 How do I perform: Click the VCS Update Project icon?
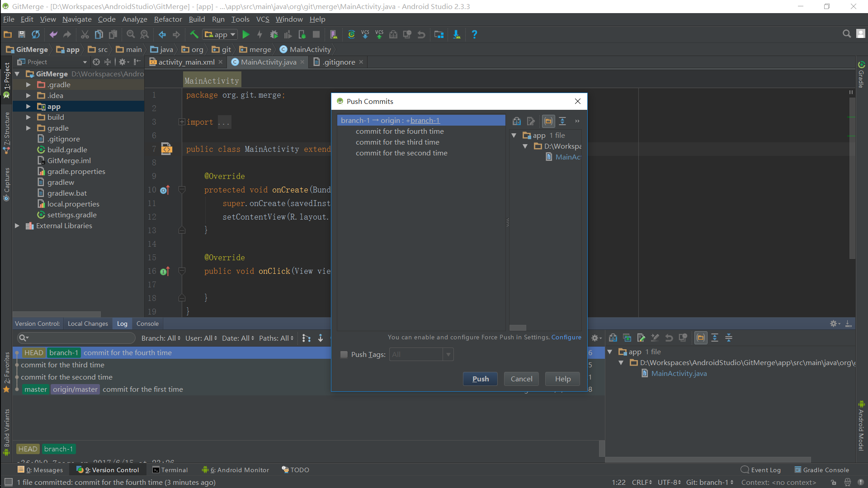(365, 34)
